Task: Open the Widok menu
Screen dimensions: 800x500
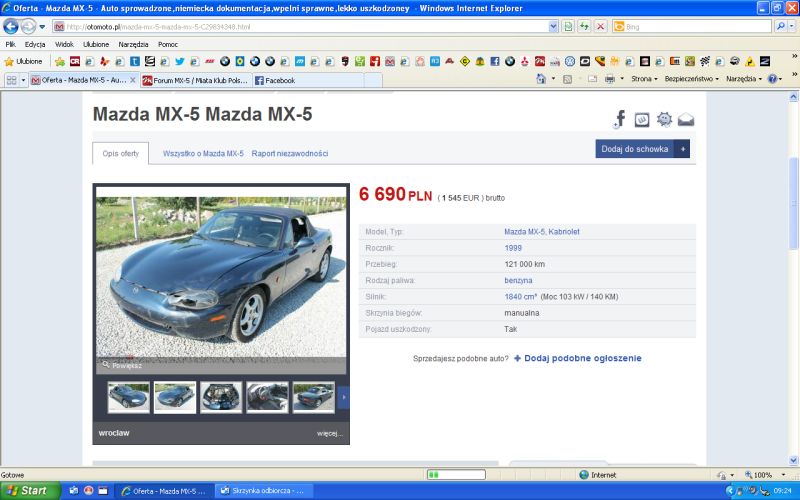Action: (x=64, y=44)
